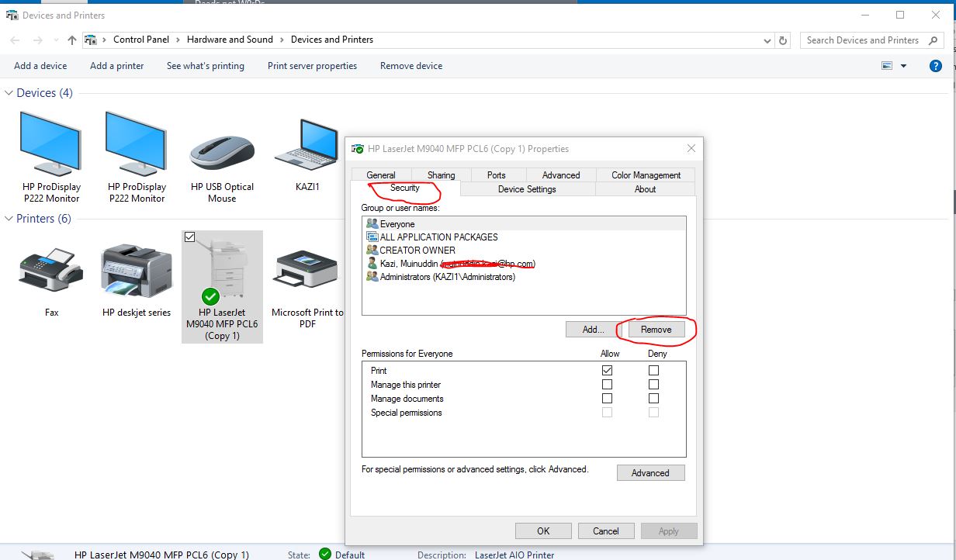The width and height of the screenshot is (956, 560).
Task: Check Deny for Manage this printer
Action: [x=653, y=384]
